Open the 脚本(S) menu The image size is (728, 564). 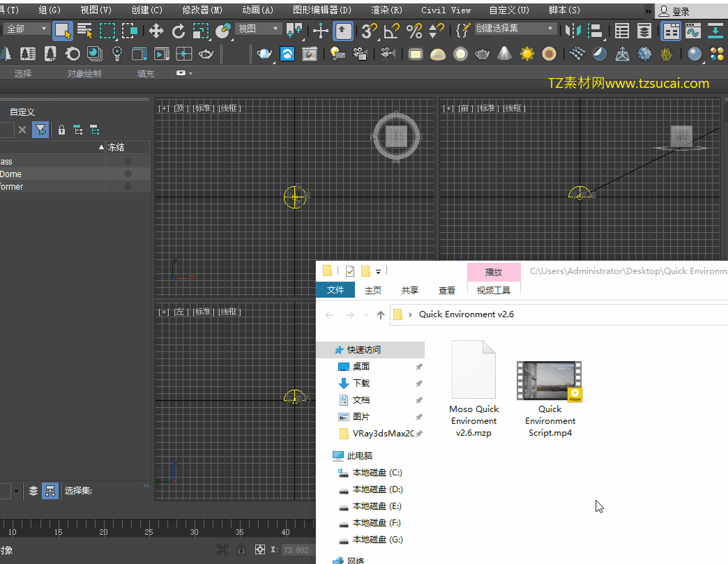click(564, 10)
